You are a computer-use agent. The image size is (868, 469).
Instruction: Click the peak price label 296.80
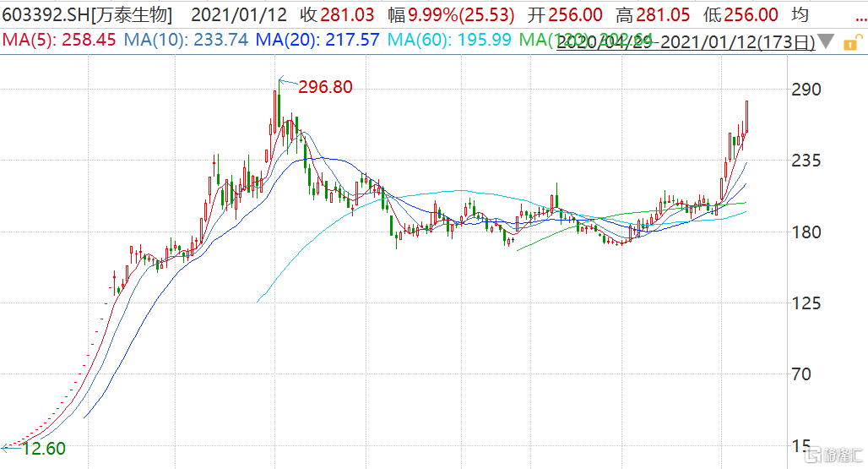pos(325,87)
